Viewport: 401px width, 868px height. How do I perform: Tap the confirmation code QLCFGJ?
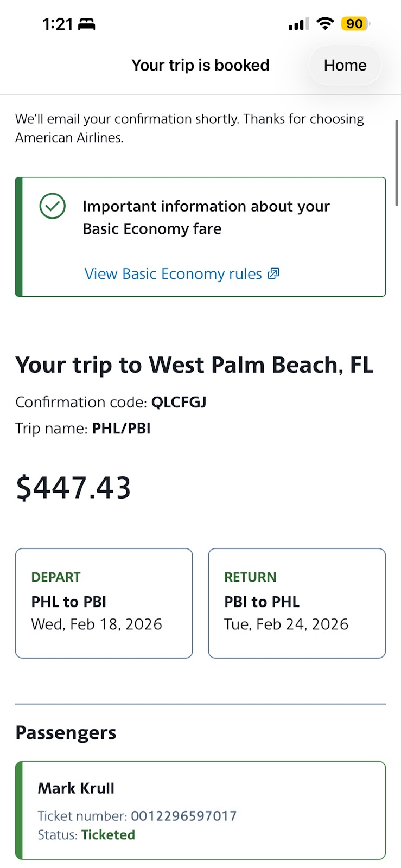(x=179, y=403)
